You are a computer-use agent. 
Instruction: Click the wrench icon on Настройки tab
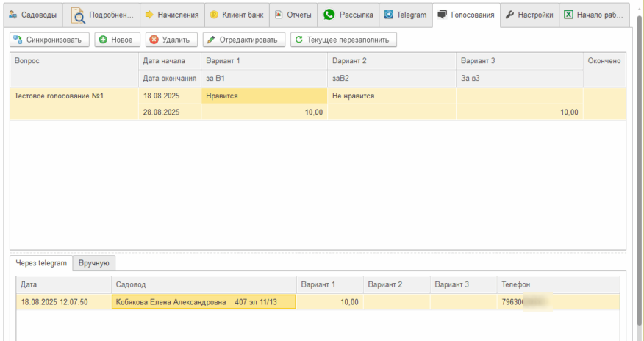point(509,15)
